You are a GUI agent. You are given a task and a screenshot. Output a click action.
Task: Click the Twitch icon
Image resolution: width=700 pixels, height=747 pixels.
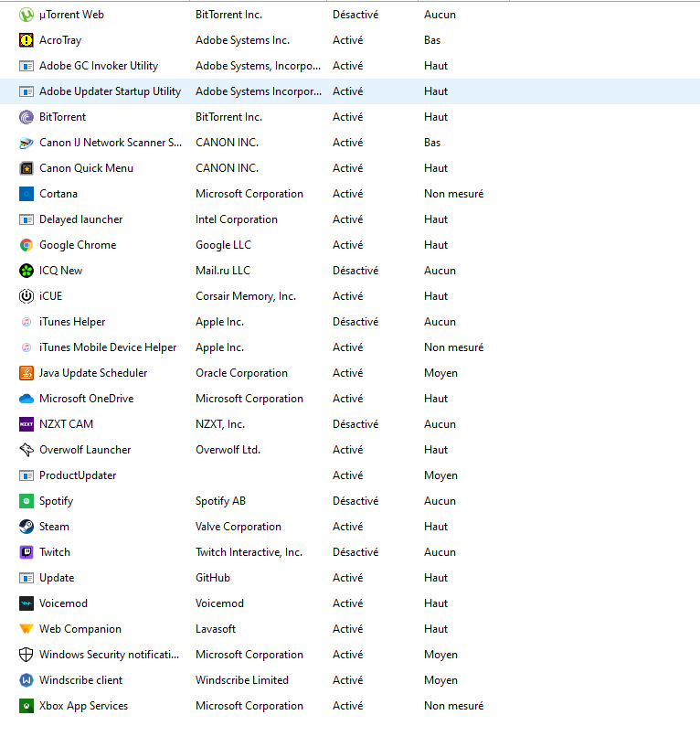[26, 552]
